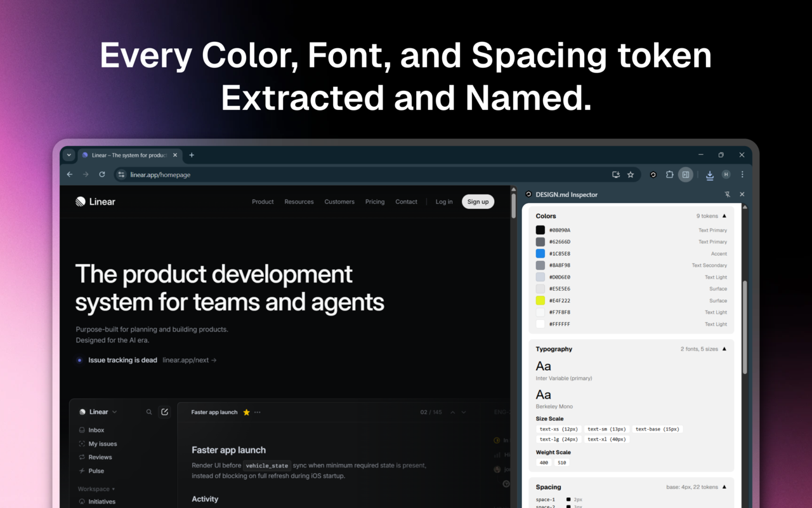This screenshot has height=508, width=812.
Task: Collapse the Typography section
Action: (x=724, y=349)
